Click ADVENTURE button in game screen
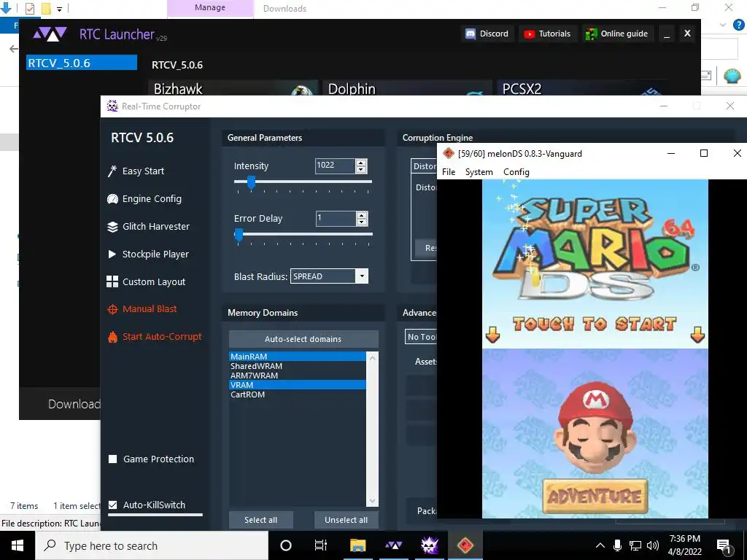This screenshot has height=560, width=747. click(x=595, y=497)
